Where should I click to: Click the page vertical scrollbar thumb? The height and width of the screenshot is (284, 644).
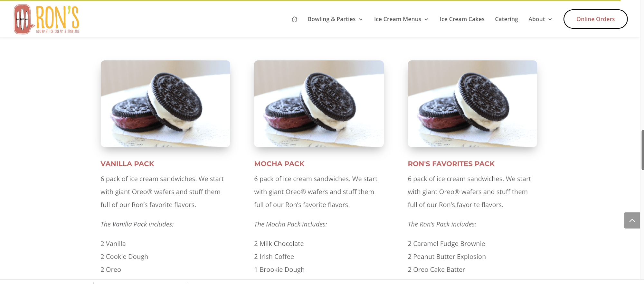642,150
